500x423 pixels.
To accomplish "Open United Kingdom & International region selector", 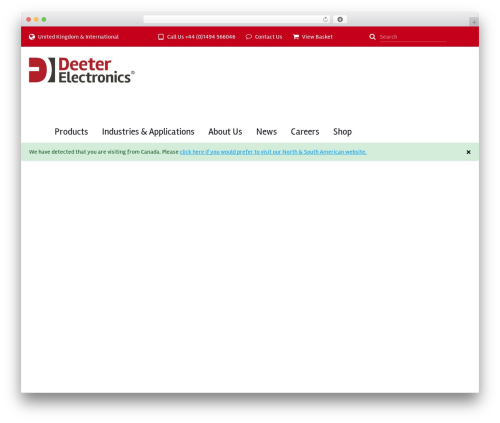I will pos(78,37).
